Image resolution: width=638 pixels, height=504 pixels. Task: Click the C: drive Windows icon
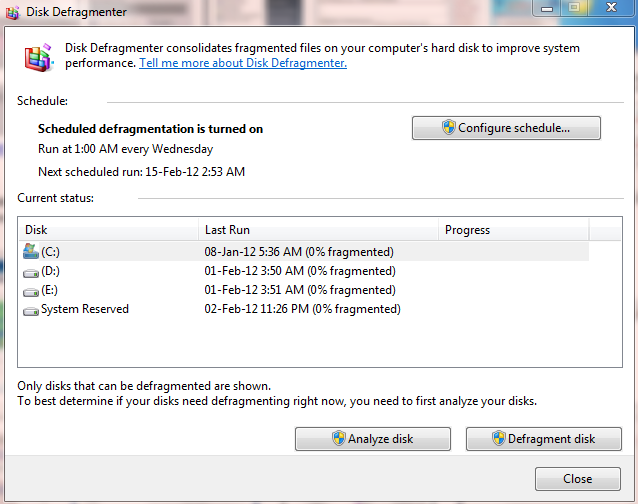(x=31, y=251)
